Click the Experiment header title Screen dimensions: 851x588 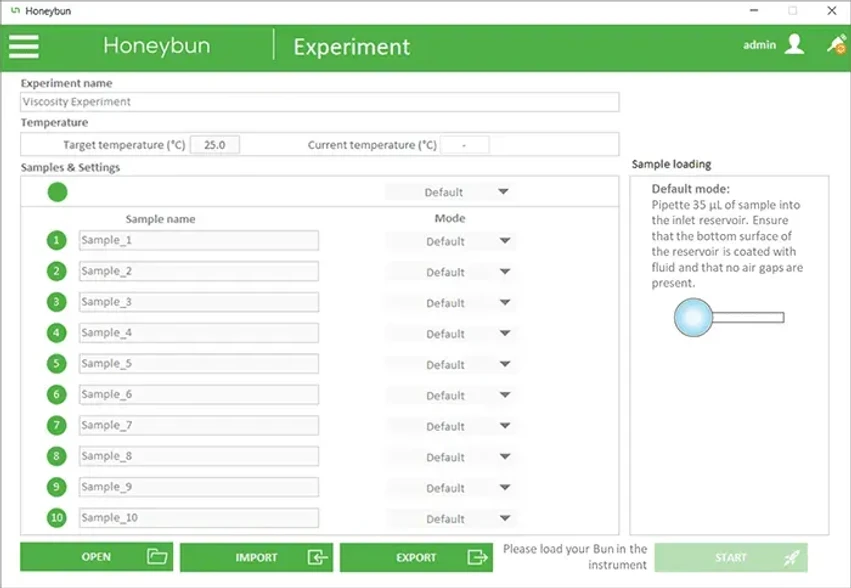(x=351, y=47)
